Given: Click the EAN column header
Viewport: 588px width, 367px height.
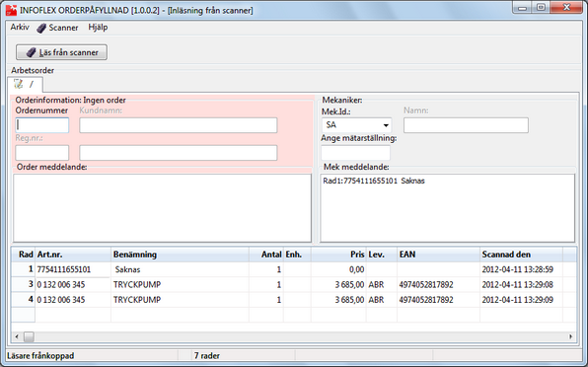Looking at the screenshot, I should click(438, 255).
